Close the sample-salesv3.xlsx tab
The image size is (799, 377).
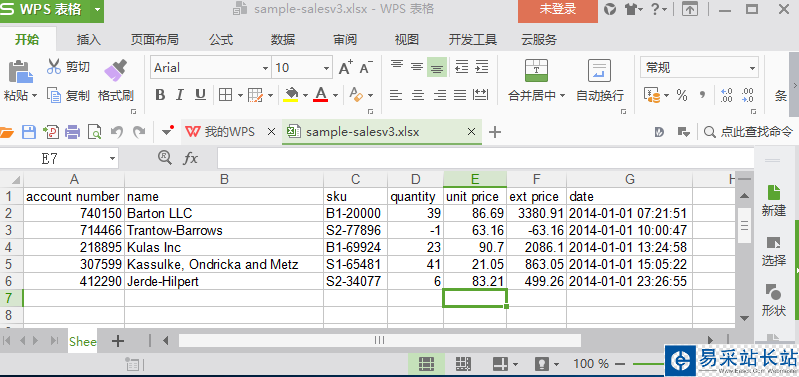point(471,132)
